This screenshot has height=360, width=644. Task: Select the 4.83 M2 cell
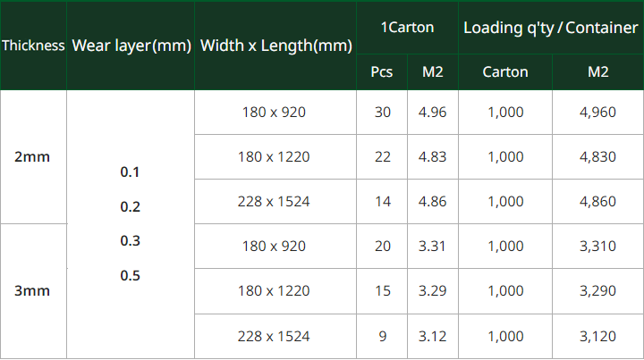tap(432, 157)
